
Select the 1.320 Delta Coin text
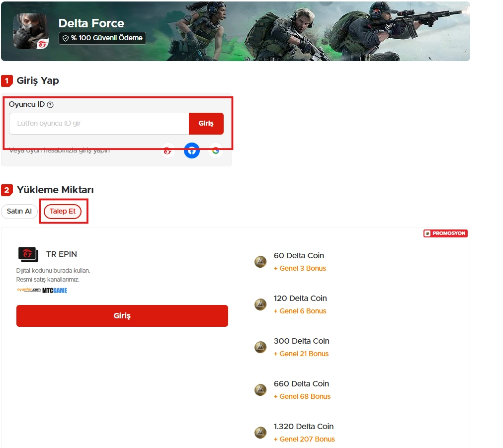tap(304, 426)
